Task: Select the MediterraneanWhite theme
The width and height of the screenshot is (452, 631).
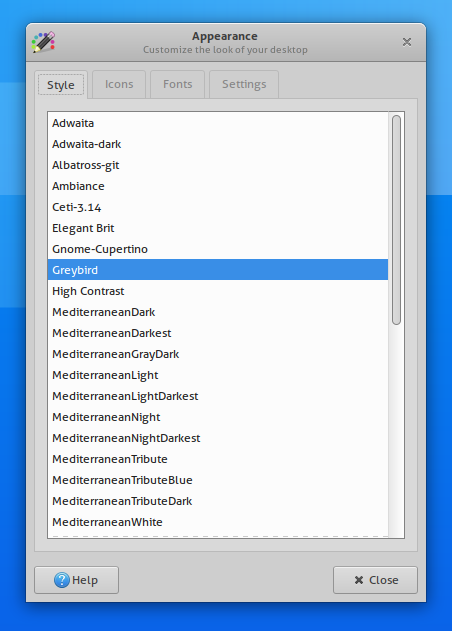Action: pyautogui.click(x=218, y=522)
